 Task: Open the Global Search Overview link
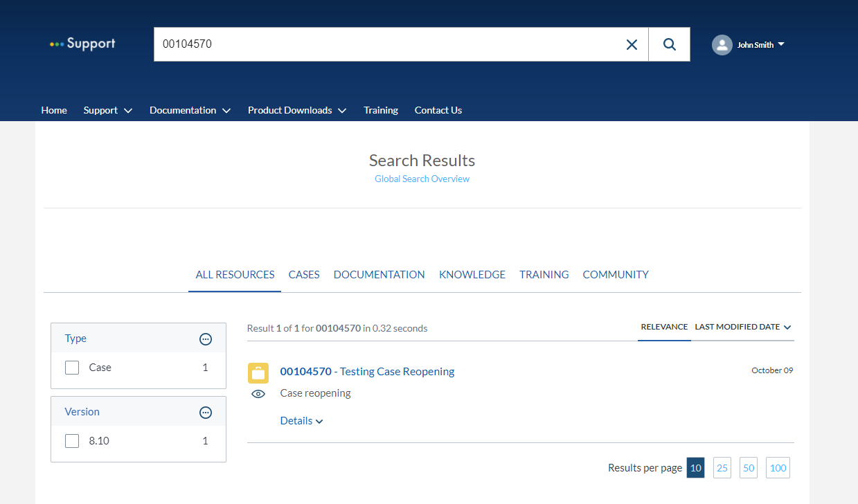click(422, 179)
